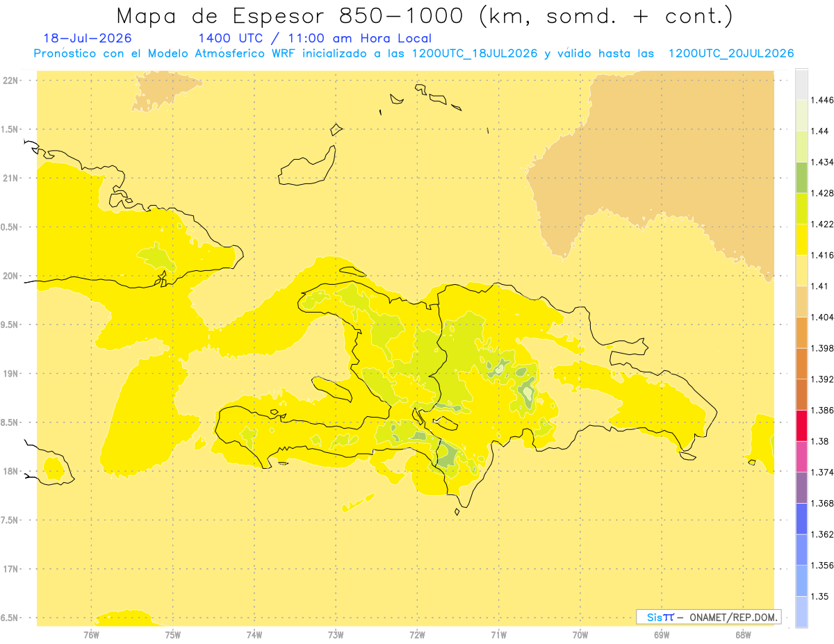The width and height of the screenshot is (834, 644).
Task: Select the colorbar value '1.428'
Action: tap(823, 193)
